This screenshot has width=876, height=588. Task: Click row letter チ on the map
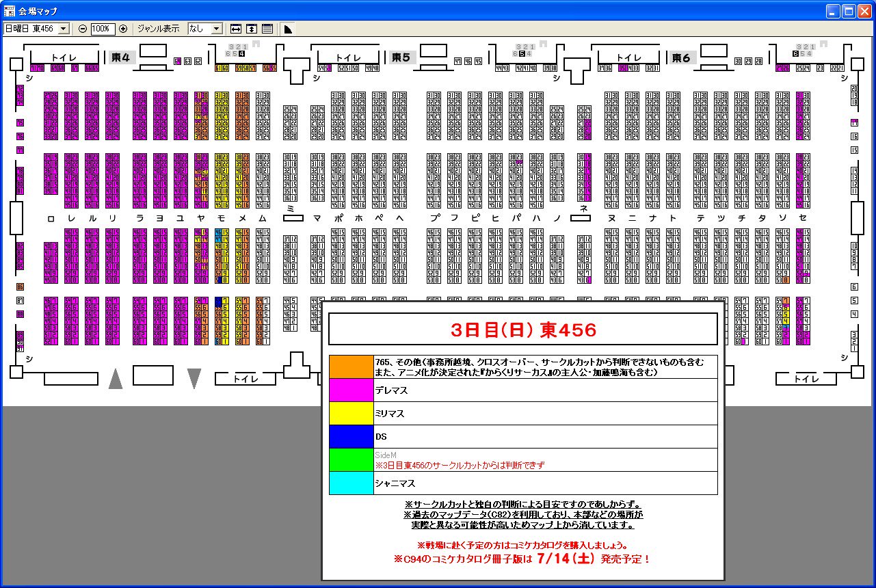(x=742, y=218)
